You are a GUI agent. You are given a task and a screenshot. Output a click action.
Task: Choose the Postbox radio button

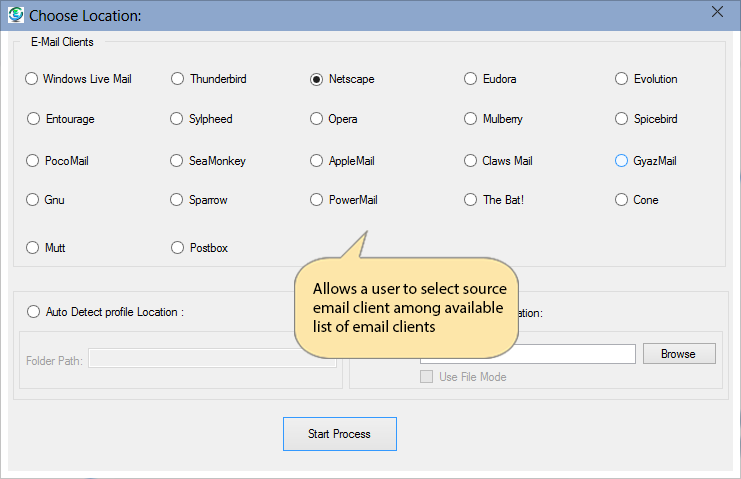coord(178,247)
